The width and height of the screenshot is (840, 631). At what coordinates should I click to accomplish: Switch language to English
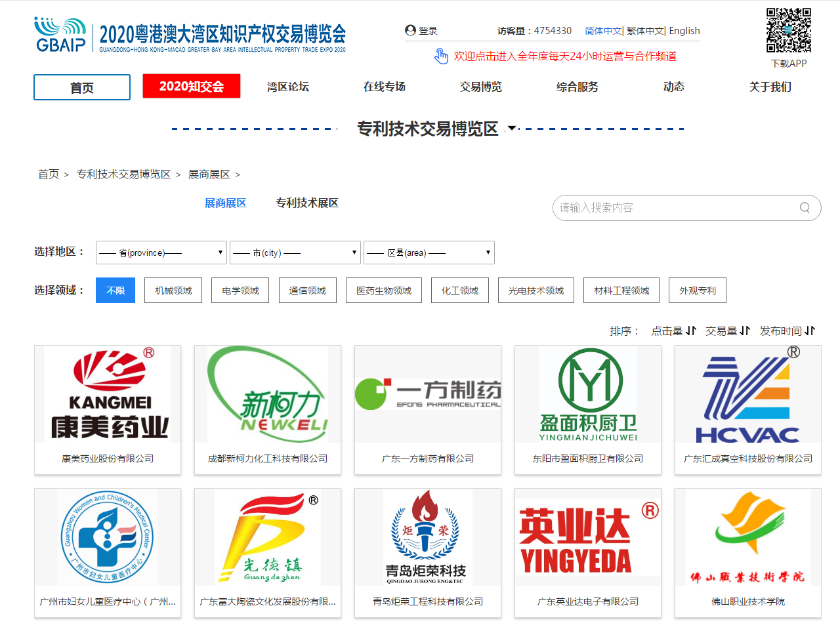(684, 31)
